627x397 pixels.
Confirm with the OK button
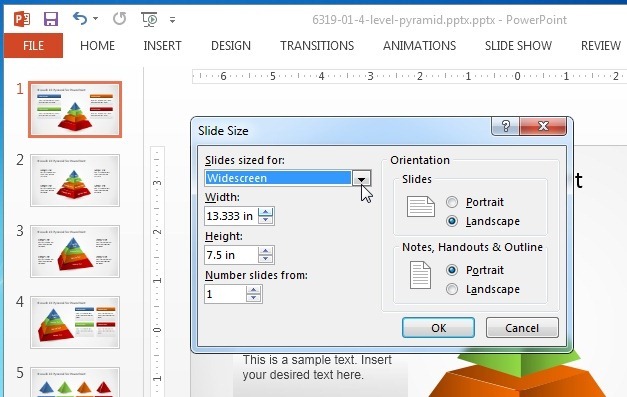point(439,328)
